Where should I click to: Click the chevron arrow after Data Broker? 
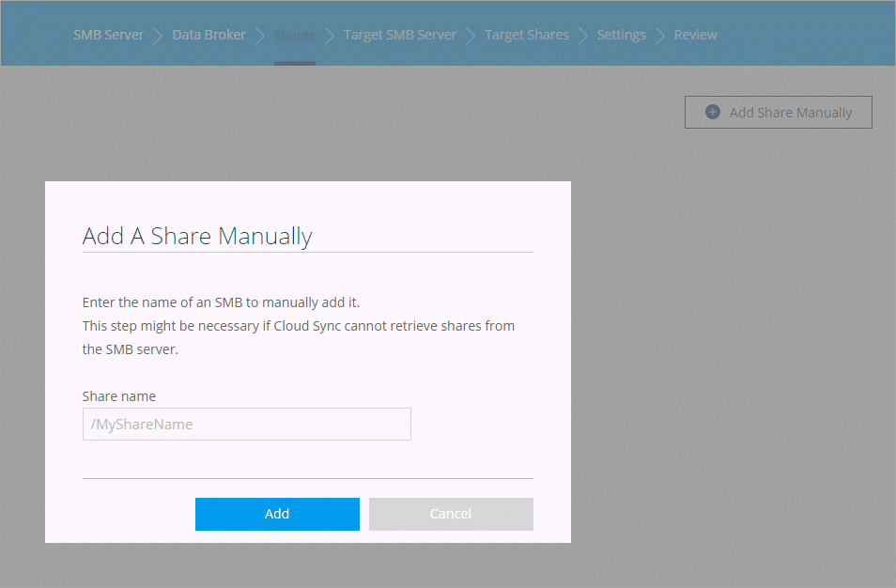(259, 36)
